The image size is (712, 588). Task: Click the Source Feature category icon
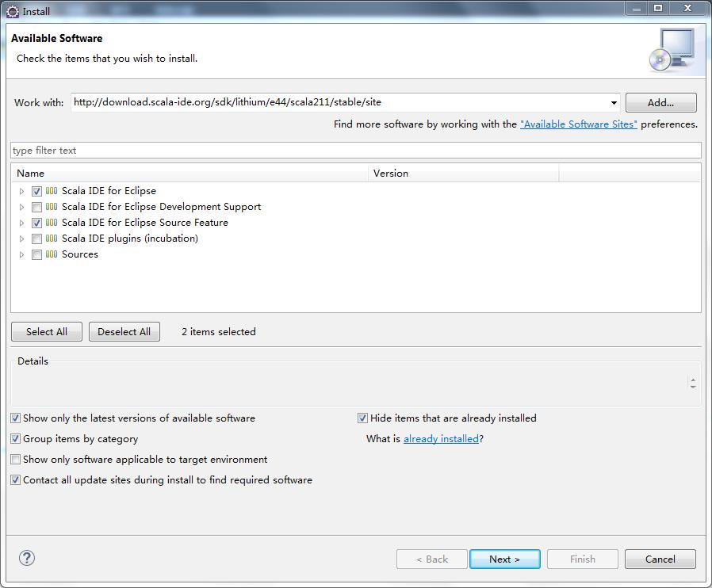pos(52,223)
